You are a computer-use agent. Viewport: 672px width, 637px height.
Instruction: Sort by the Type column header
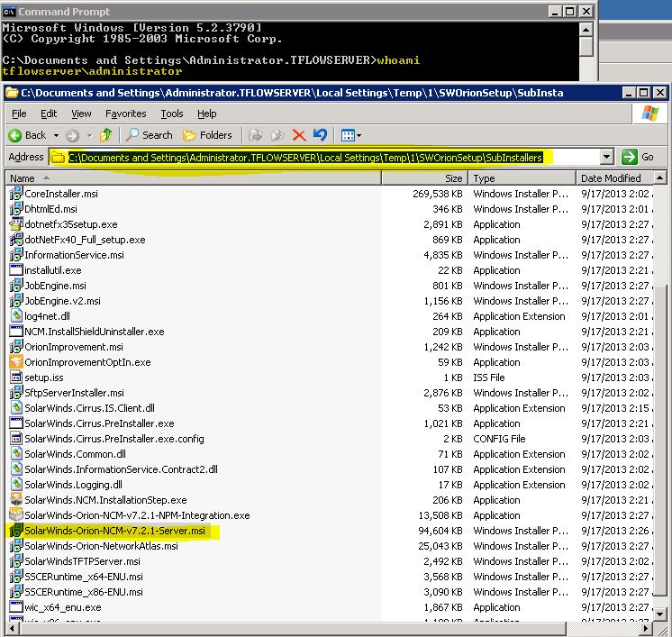tap(522, 177)
